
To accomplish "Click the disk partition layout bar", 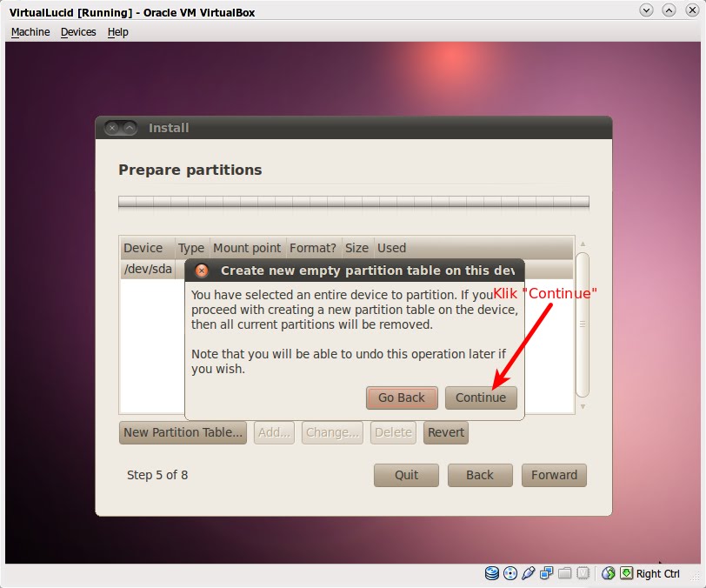I will [354, 202].
